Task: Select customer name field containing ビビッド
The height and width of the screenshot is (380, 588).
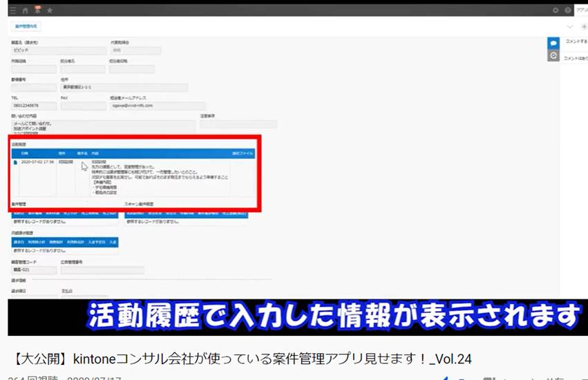Action: pos(59,50)
